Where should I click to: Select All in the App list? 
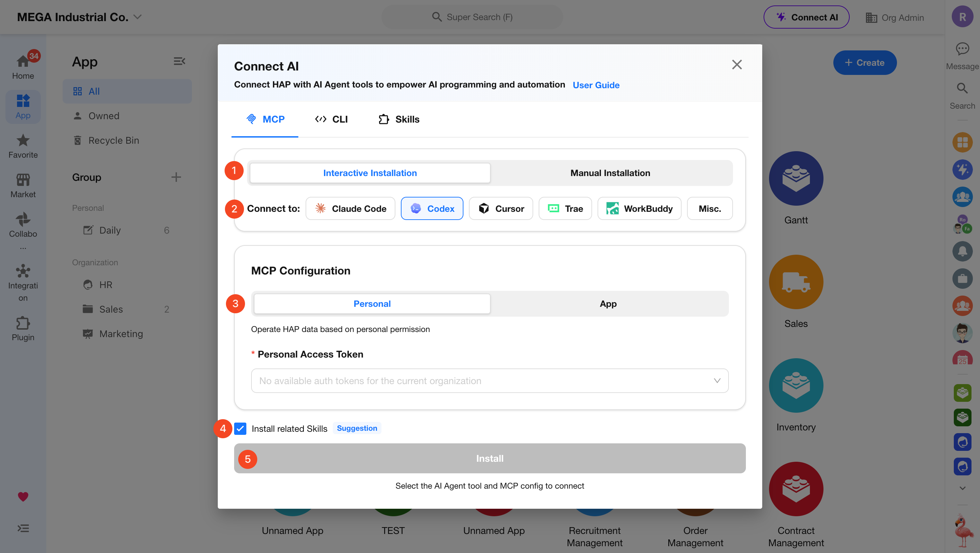[127, 91]
